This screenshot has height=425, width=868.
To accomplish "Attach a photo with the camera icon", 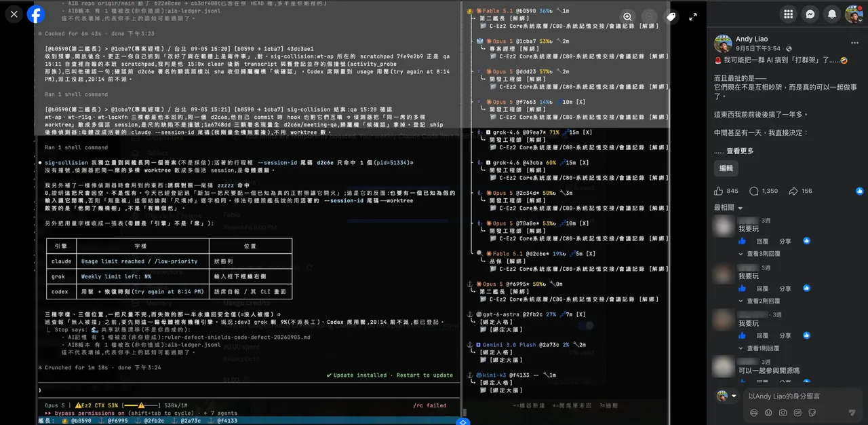I will click(783, 412).
